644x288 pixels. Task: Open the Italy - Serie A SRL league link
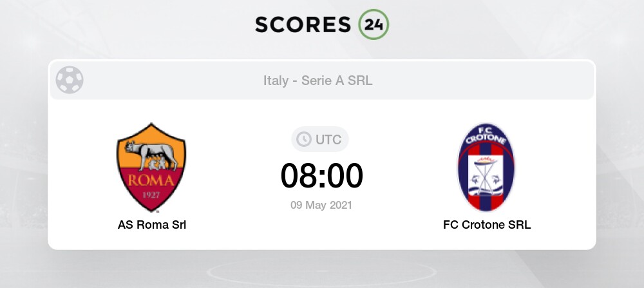tap(317, 81)
